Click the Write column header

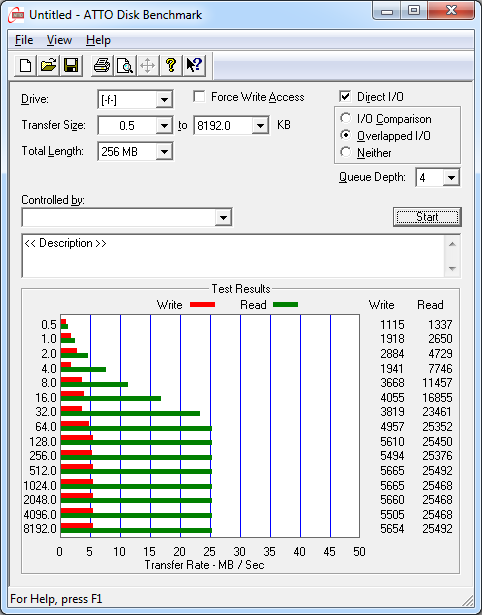point(381,305)
